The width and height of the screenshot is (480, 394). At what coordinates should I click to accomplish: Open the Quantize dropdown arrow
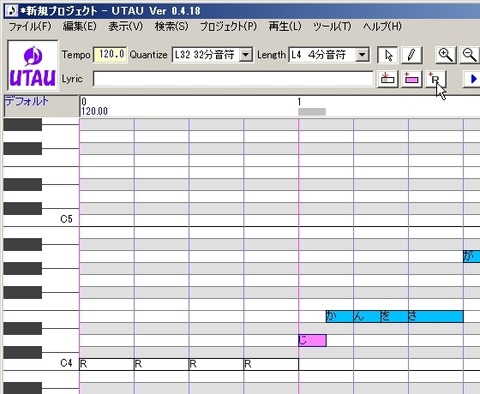(246, 55)
